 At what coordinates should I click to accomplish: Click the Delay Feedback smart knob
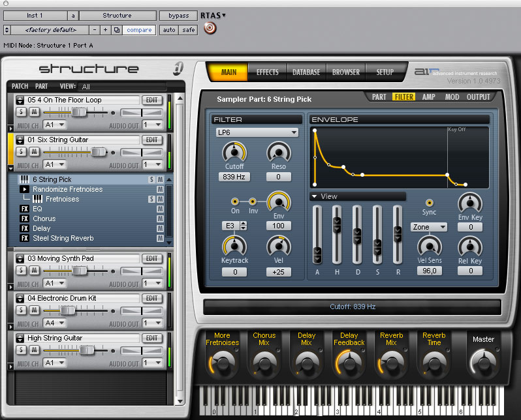point(349,363)
